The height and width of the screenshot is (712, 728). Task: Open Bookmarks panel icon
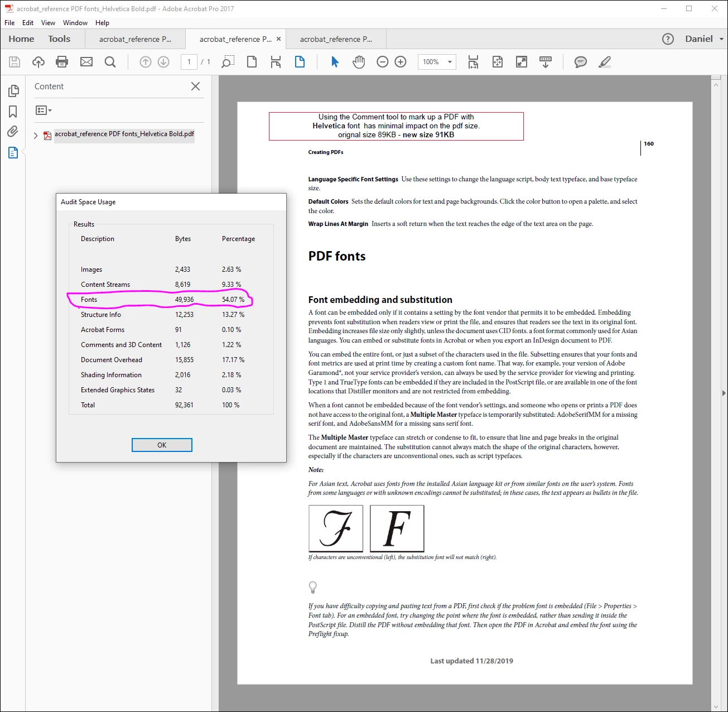[13, 112]
